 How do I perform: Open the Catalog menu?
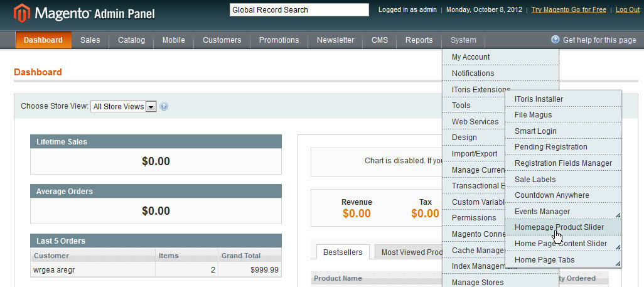click(131, 40)
